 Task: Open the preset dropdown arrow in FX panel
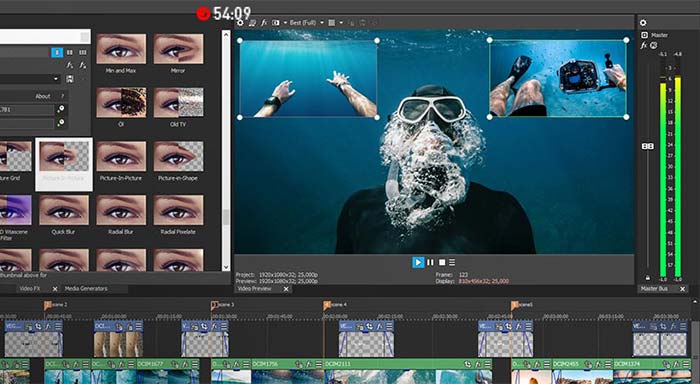click(x=56, y=79)
